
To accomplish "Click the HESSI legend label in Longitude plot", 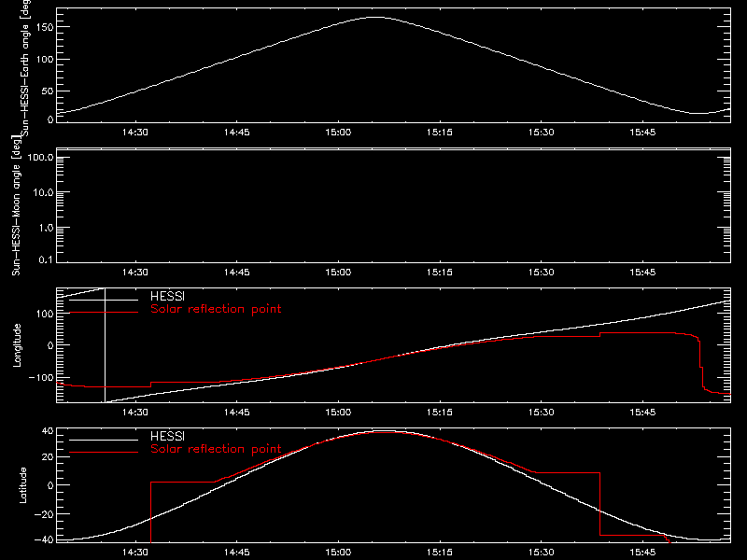I will [167, 296].
